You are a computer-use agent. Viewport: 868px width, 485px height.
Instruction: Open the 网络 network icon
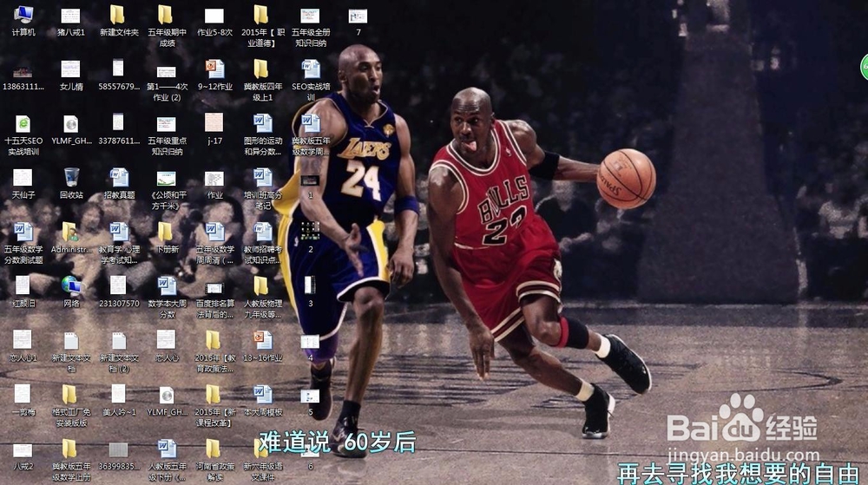(x=71, y=286)
